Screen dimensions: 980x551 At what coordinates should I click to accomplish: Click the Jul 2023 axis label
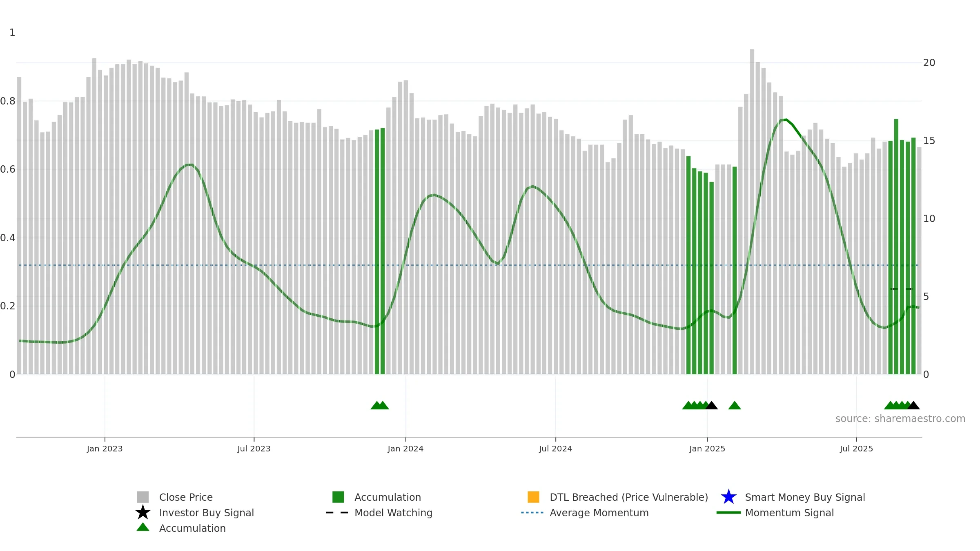click(254, 449)
